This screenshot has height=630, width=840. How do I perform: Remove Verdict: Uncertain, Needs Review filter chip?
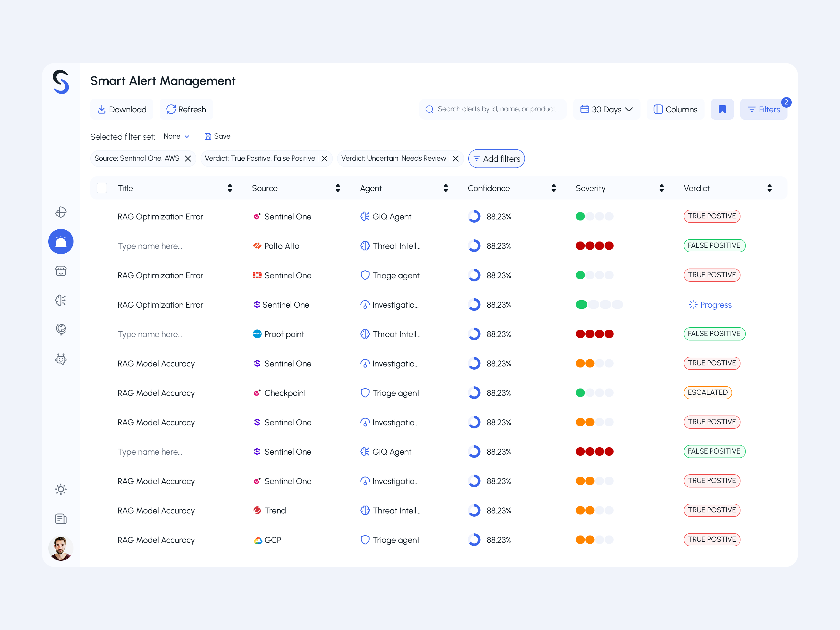click(456, 158)
